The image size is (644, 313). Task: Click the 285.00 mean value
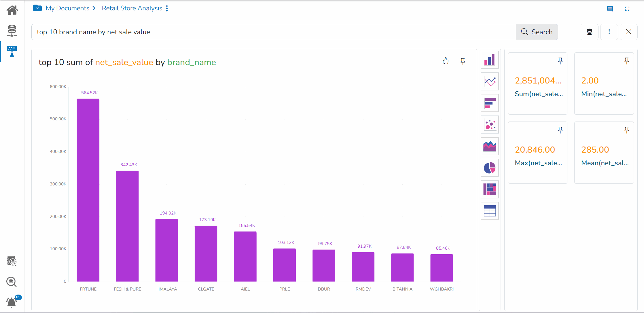pyautogui.click(x=595, y=149)
